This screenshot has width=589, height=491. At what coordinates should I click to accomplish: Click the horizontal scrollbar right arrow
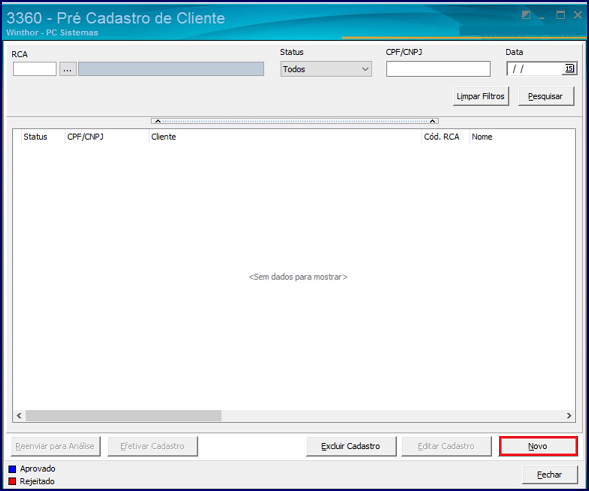click(x=569, y=415)
